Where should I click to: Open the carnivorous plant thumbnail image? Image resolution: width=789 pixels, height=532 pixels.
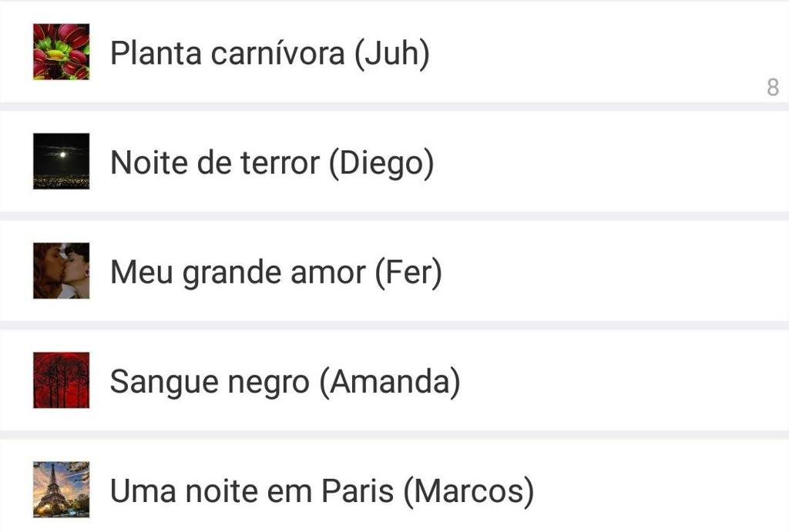(x=62, y=52)
